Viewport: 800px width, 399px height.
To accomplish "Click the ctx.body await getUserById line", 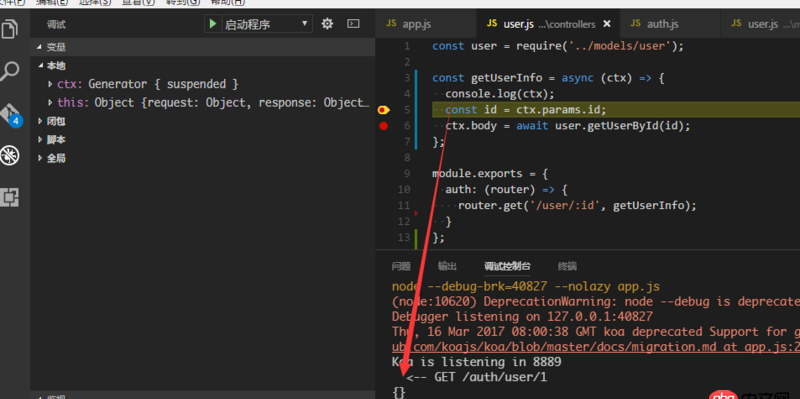I will 567,126.
